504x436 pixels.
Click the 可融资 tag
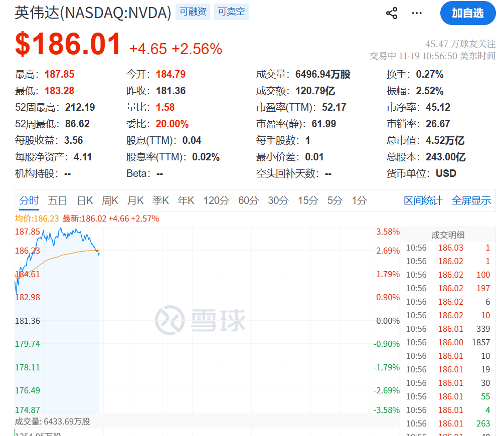point(193,12)
